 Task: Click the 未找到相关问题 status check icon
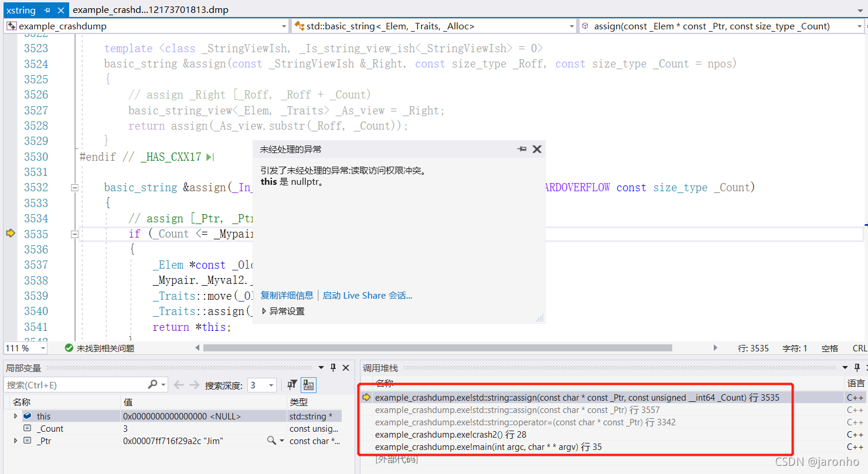coord(69,348)
